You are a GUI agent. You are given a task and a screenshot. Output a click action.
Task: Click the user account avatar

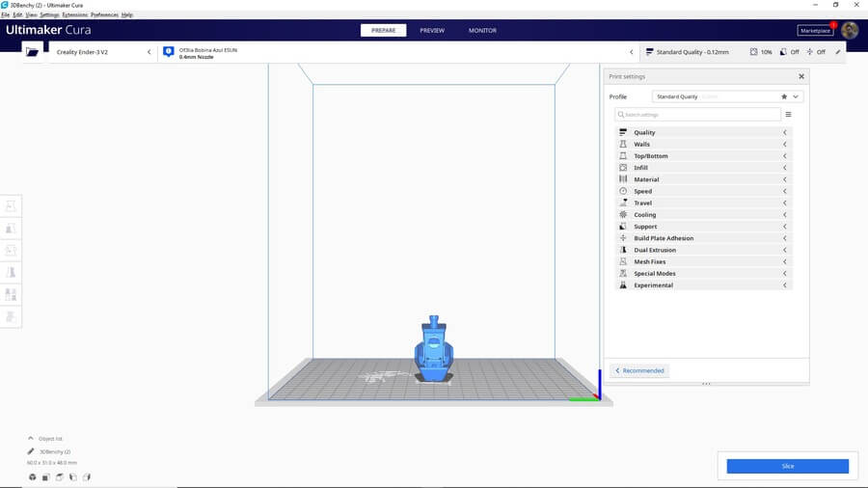pos(849,31)
